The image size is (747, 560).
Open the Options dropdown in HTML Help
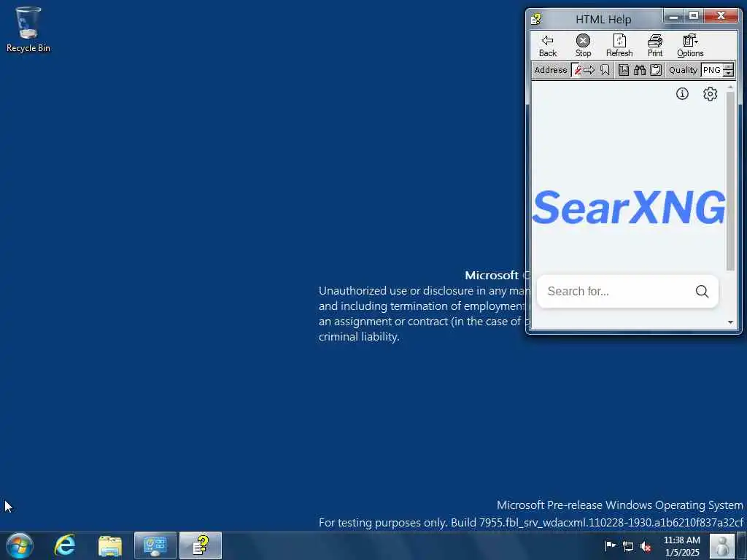pyautogui.click(x=690, y=46)
